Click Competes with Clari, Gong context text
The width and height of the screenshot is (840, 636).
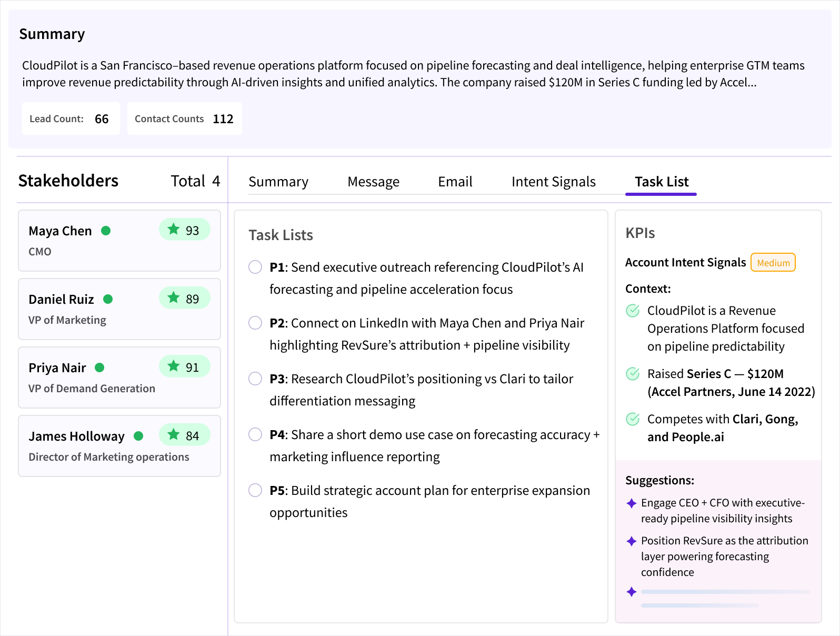click(x=723, y=428)
